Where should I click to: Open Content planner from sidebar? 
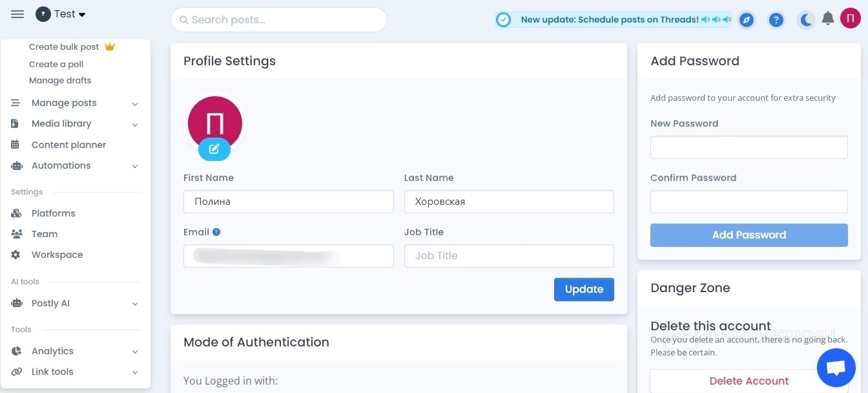point(68,145)
